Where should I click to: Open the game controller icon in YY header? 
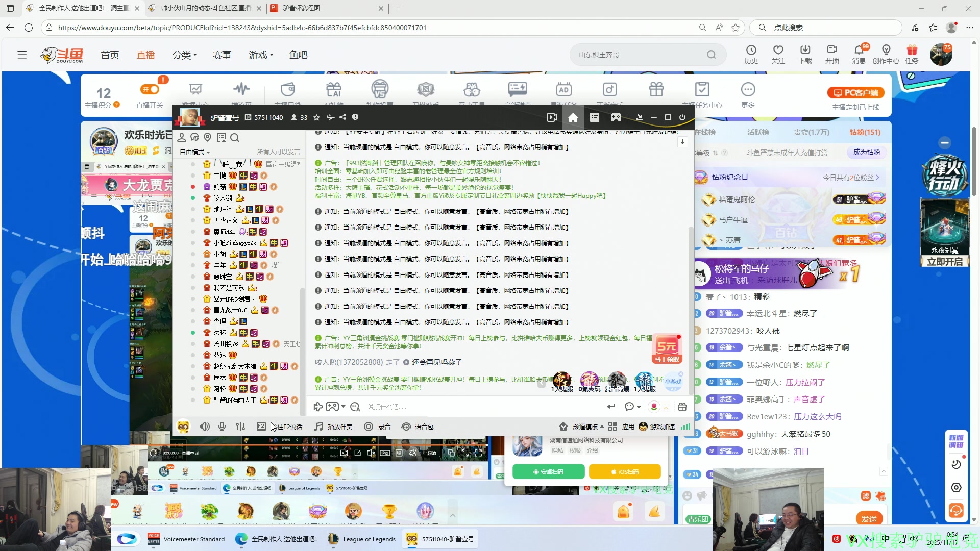[x=616, y=117]
